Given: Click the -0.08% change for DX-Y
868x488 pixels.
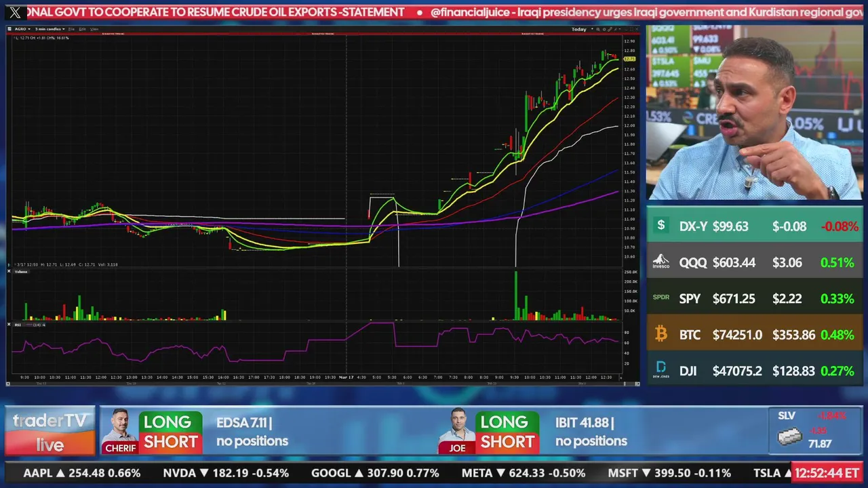Looking at the screenshot, I should pyautogui.click(x=840, y=226).
